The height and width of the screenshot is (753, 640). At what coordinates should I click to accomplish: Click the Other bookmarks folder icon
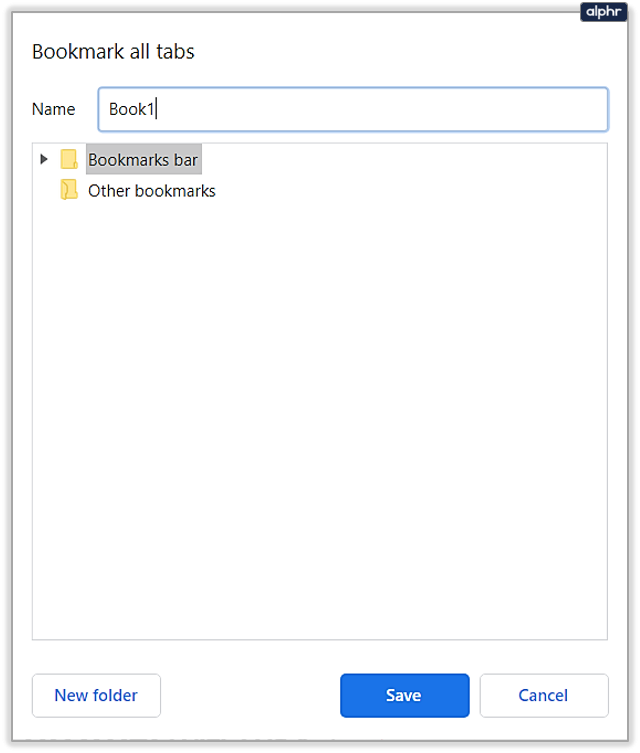(69, 190)
